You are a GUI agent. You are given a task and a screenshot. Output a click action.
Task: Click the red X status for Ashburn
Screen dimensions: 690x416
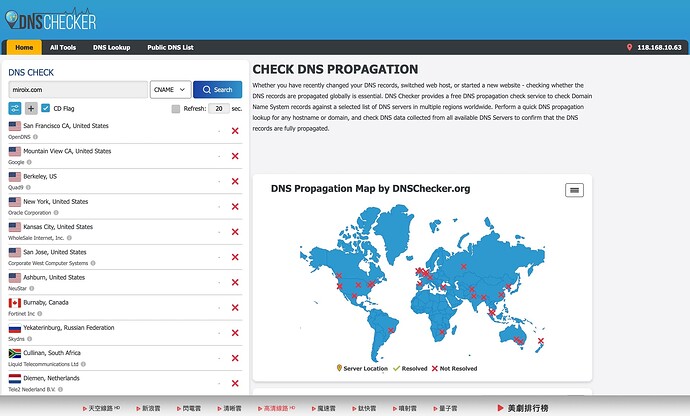235,282
